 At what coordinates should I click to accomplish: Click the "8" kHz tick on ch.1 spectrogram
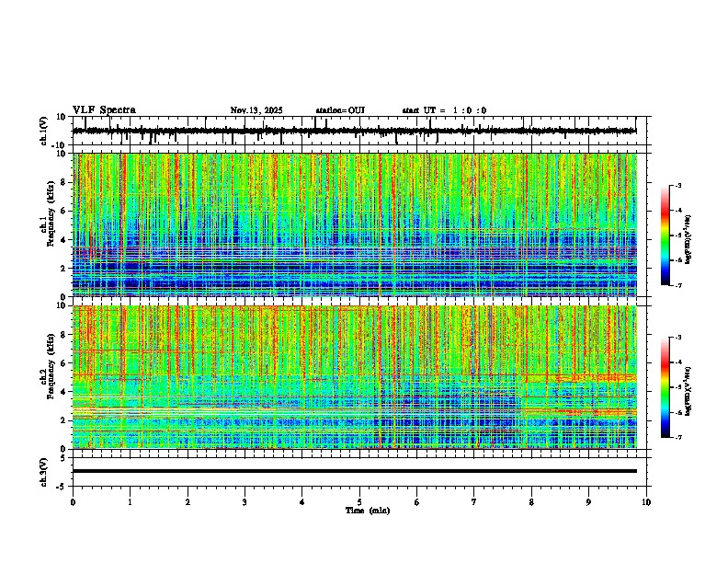[64, 182]
